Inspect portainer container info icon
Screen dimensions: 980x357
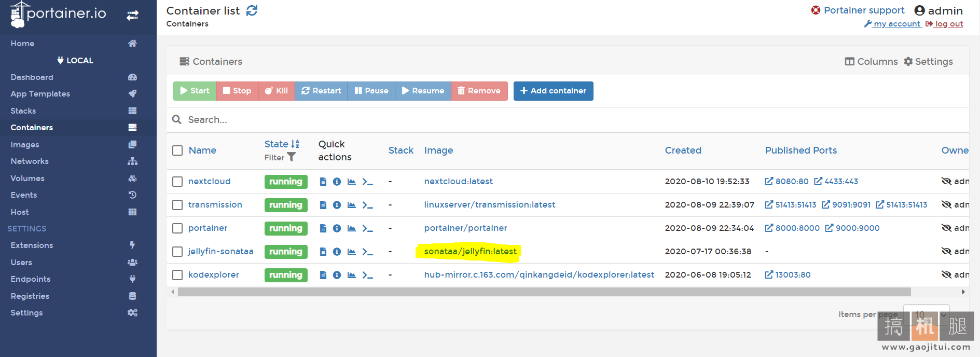337,228
